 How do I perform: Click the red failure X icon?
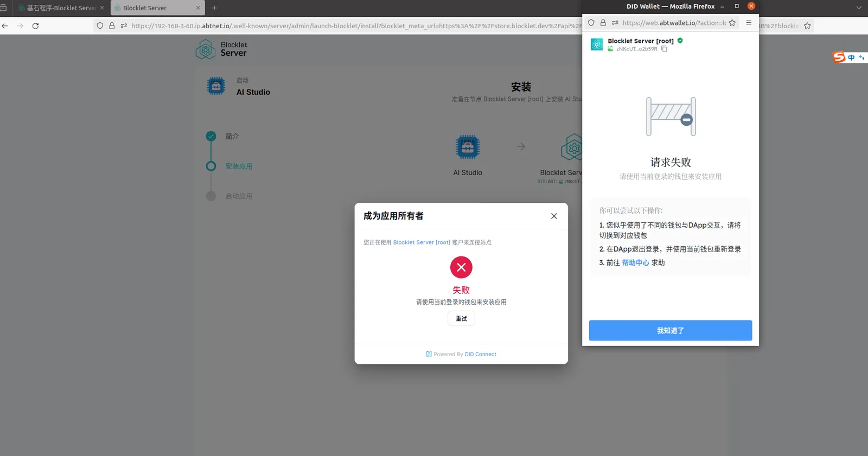click(461, 267)
